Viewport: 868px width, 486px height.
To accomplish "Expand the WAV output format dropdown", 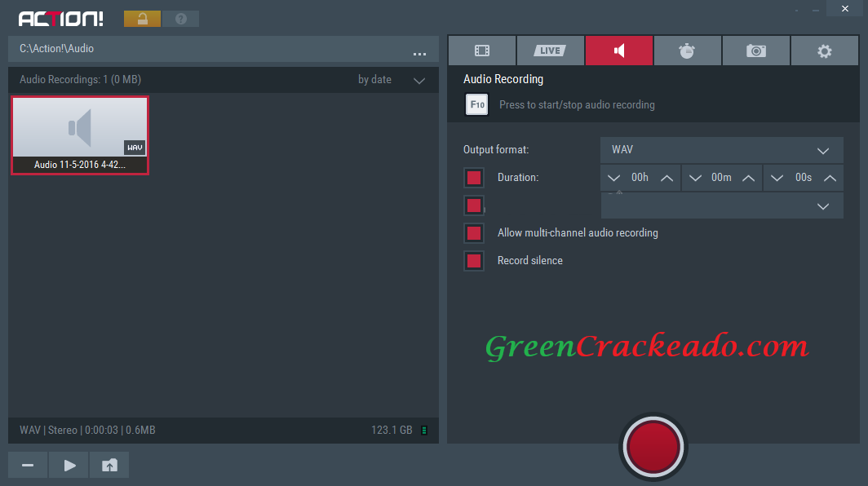I will point(823,150).
